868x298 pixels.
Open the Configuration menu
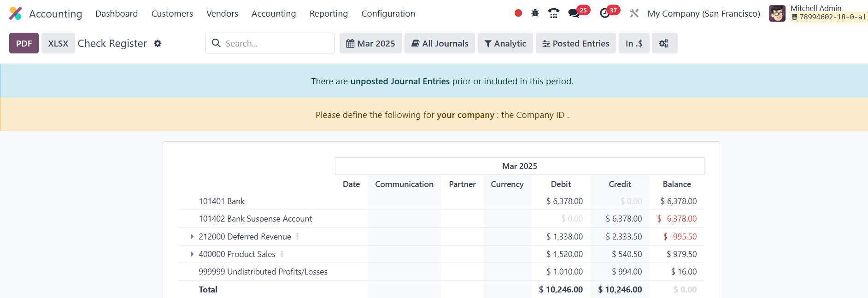tap(388, 14)
